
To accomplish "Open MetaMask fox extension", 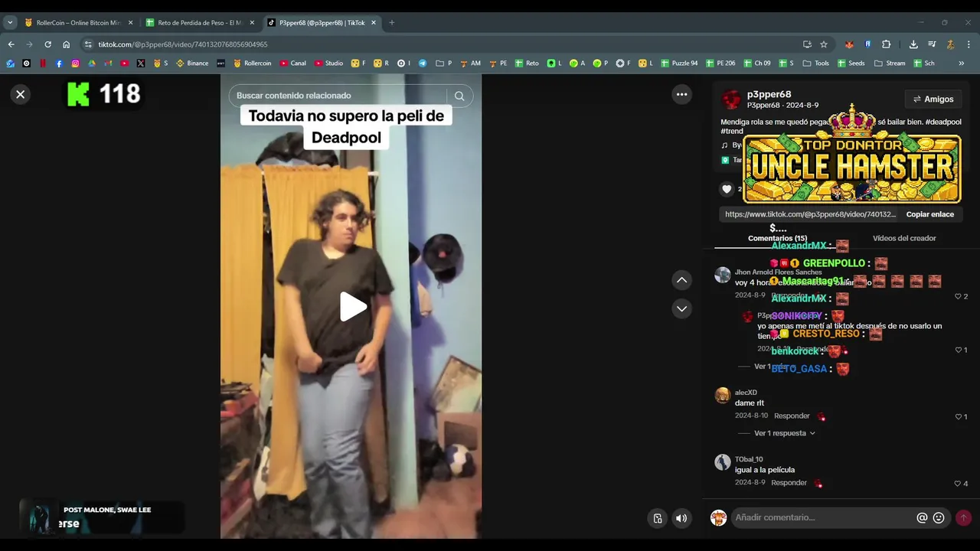I will tap(849, 44).
